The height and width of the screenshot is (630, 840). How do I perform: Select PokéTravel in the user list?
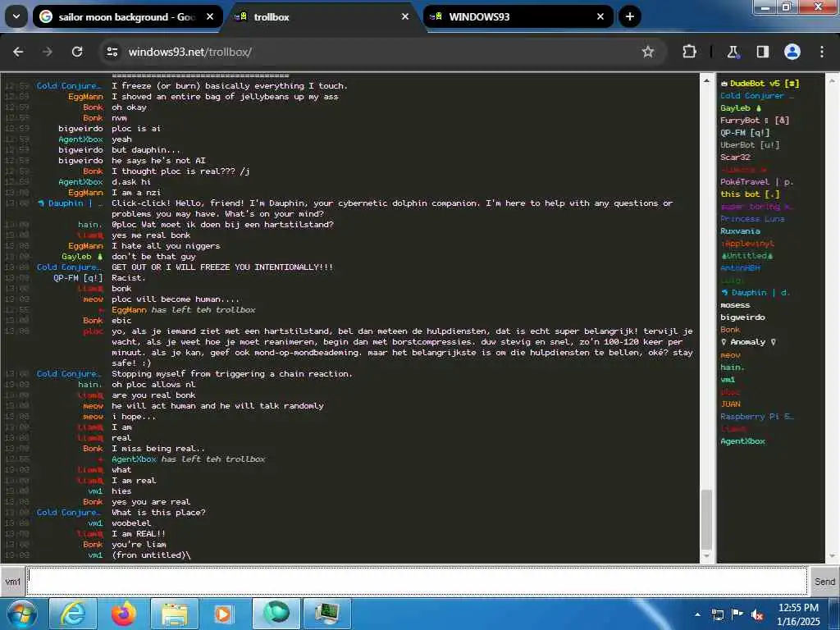click(756, 182)
